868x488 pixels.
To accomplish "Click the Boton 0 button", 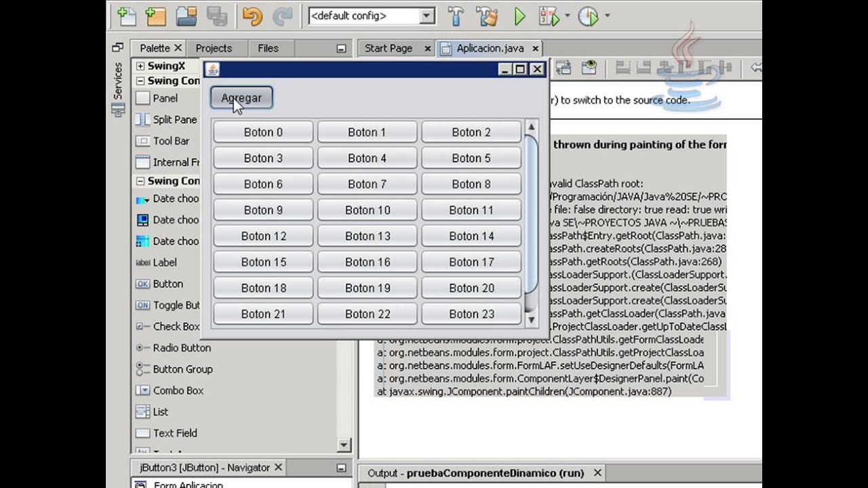I will pos(263,132).
